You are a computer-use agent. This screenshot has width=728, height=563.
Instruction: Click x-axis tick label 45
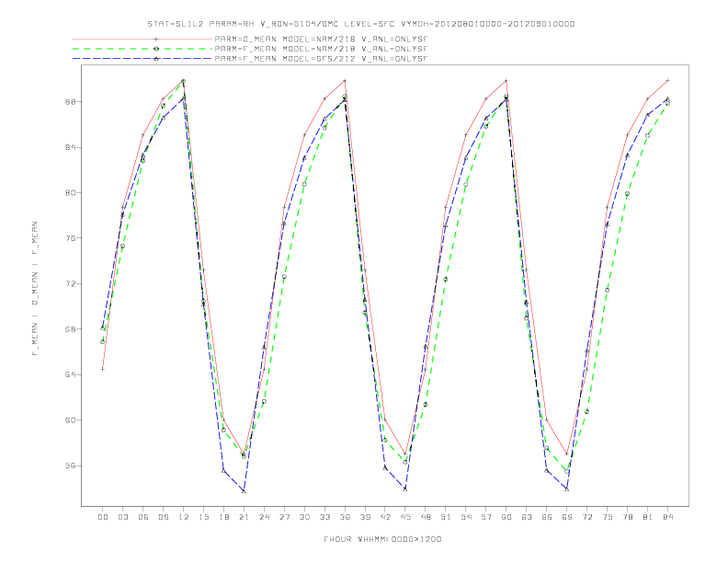405,517
